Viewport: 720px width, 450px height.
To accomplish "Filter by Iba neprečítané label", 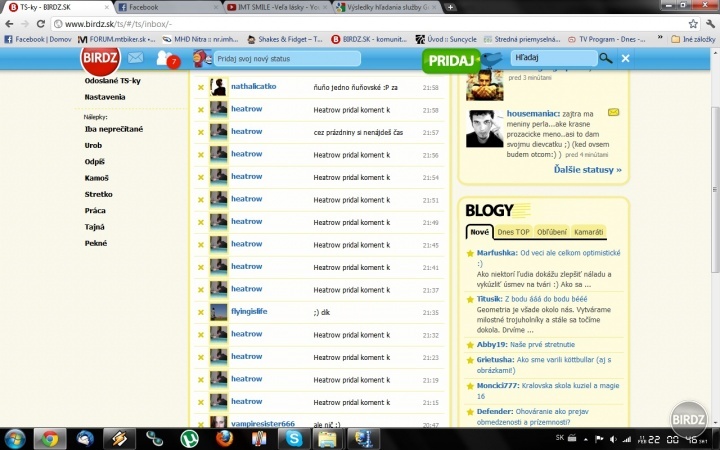I will coord(113,129).
